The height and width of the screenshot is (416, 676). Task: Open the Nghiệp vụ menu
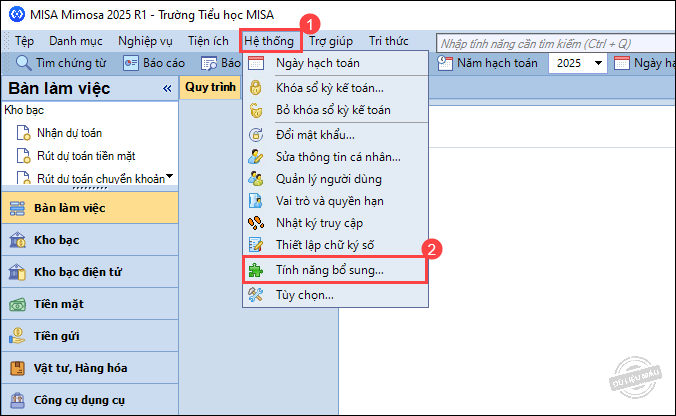pos(145,41)
